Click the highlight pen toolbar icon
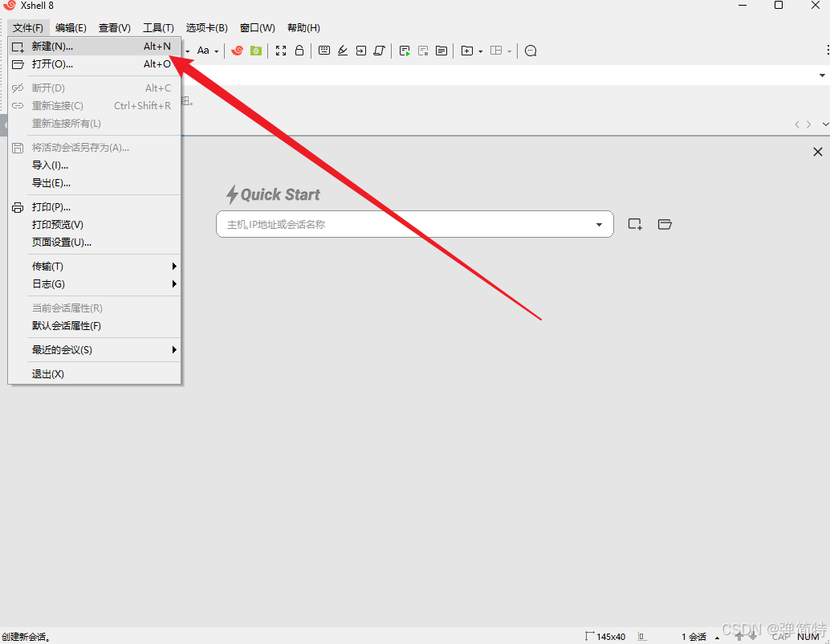The width and height of the screenshot is (830, 644). click(343, 51)
